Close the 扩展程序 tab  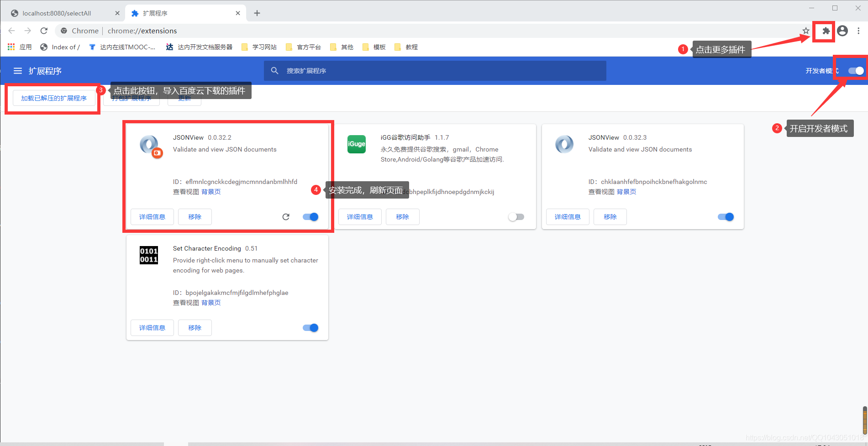(238, 13)
